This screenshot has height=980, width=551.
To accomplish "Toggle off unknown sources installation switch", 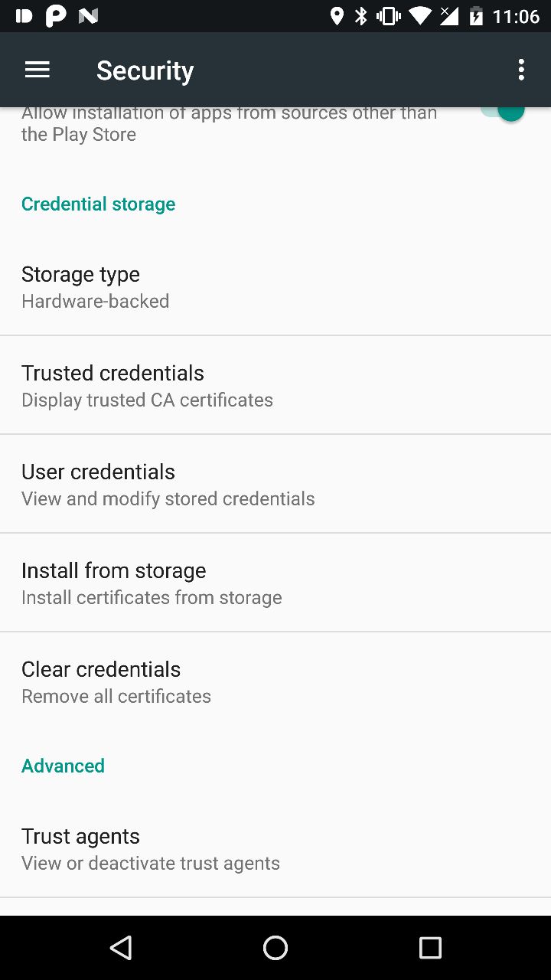I will click(505, 113).
